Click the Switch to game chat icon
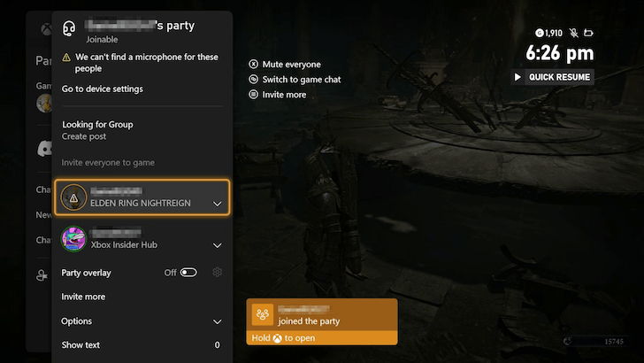 pos(253,80)
